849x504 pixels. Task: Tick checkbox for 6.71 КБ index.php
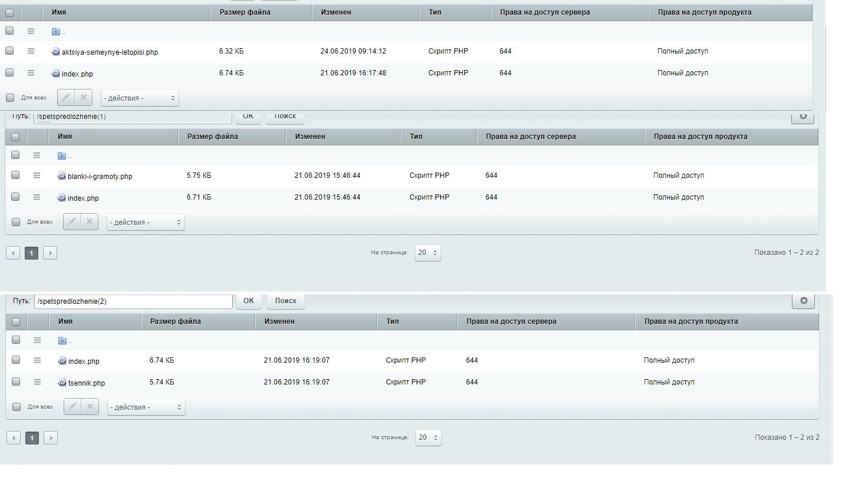tap(15, 197)
